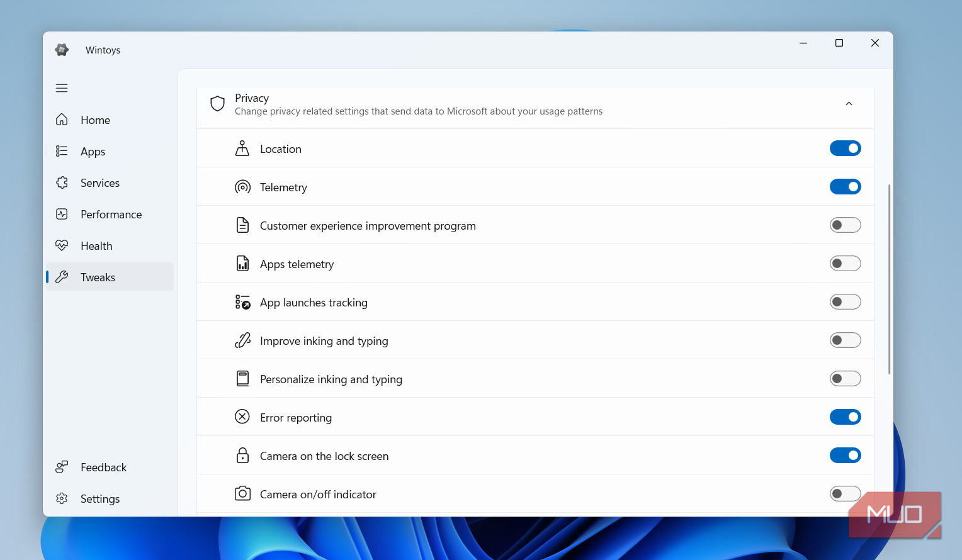Click the Apps telemetry chart icon
Image resolution: width=962 pixels, height=560 pixels.
pyautogui.click(x=242, y=264)
